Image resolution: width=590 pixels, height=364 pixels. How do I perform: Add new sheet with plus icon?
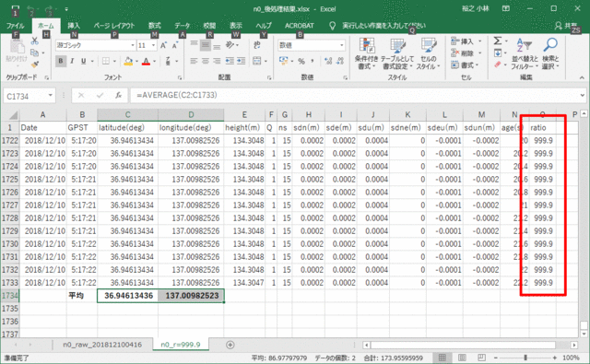[x=230, y=345]
